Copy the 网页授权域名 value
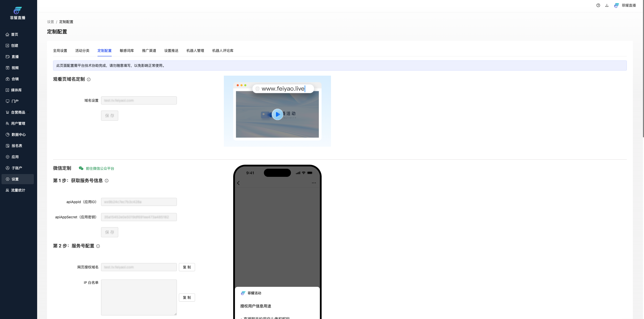Image resolution: width=644 pixels, height=319 pixels. [187, 267]
